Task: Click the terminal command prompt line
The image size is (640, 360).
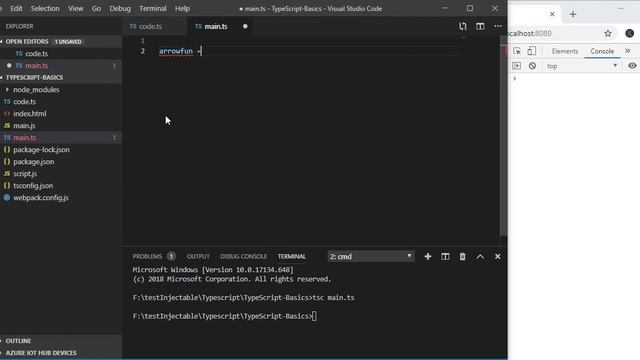Action: point(224,316)
